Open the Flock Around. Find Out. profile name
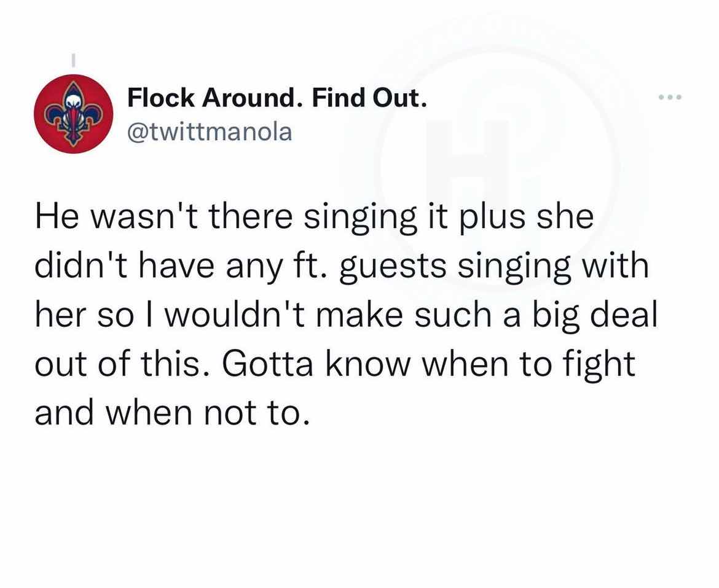Viewport: 719px width, 588px height. coord(277,98)
